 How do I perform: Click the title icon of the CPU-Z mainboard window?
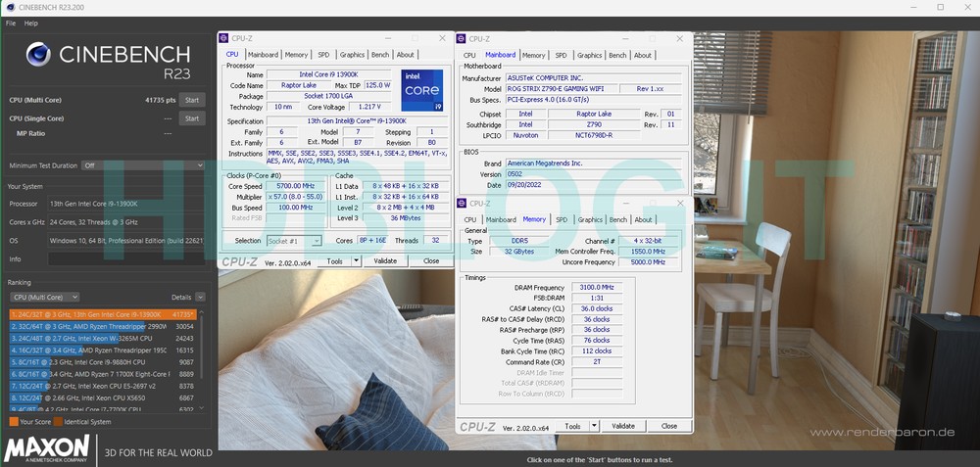[462, 39]
